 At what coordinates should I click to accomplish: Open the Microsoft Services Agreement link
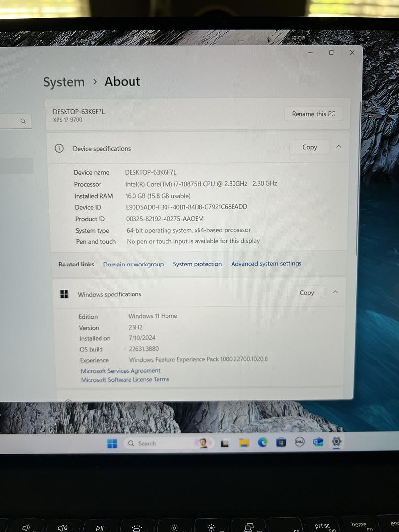[121, 371]
